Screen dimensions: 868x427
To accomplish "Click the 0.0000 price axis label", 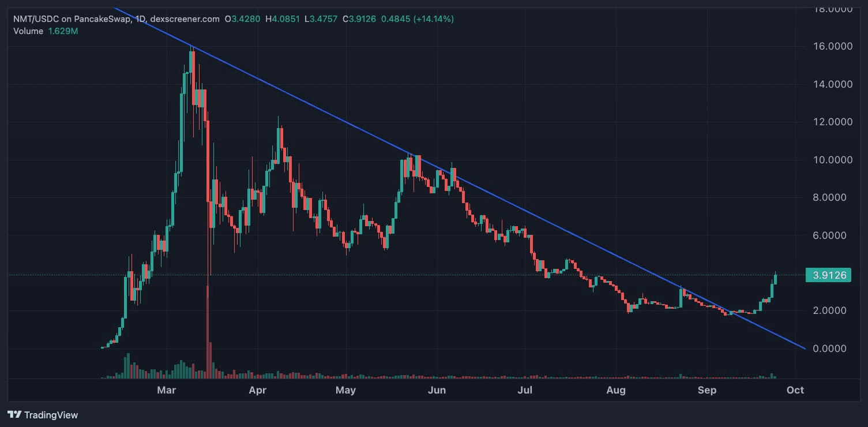I will [829, 349].
